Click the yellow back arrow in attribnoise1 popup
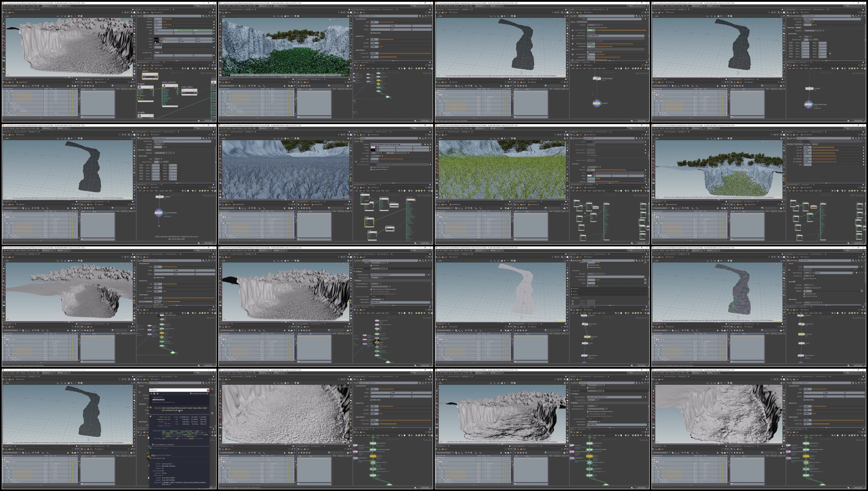The image size is (868, 491). point(151,393)
